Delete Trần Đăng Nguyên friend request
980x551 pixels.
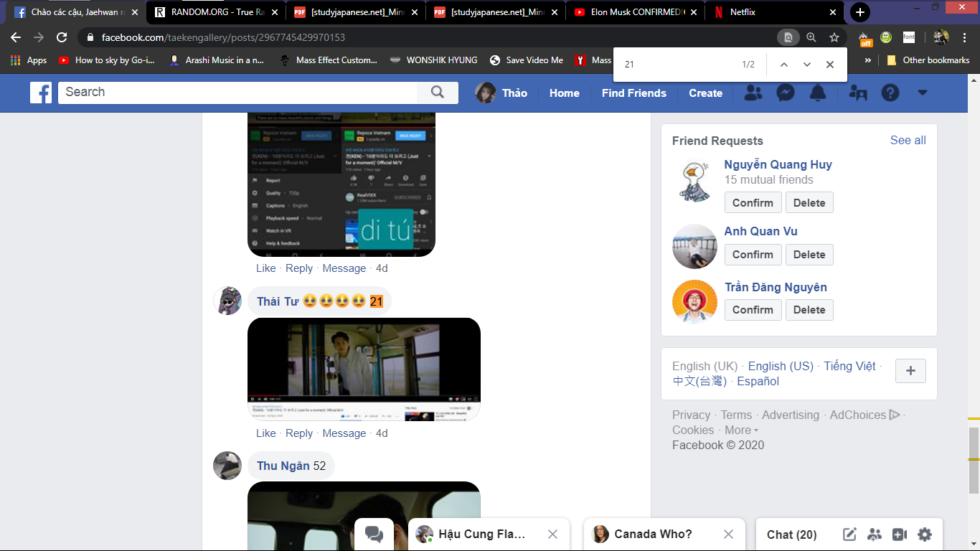(x=809, y=310)
